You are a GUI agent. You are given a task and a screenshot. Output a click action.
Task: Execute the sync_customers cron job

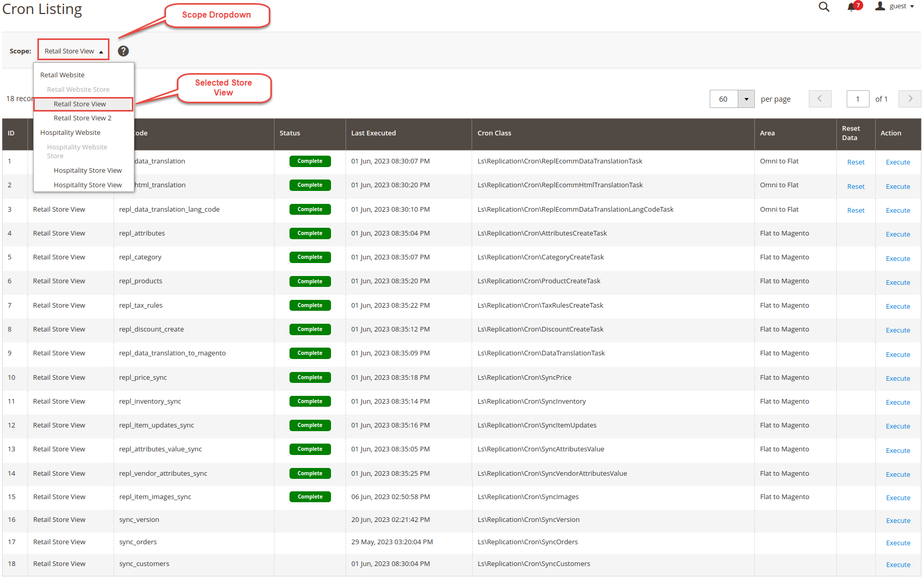[898, 565]
